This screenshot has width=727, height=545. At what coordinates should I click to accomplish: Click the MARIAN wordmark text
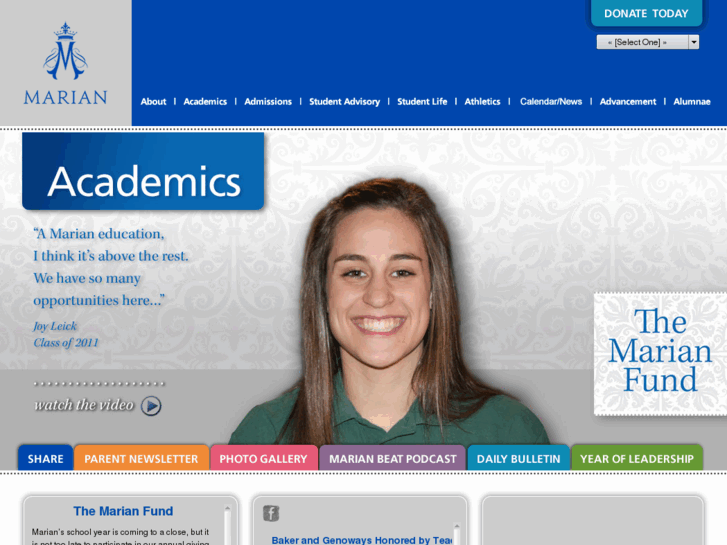[65, 97]
